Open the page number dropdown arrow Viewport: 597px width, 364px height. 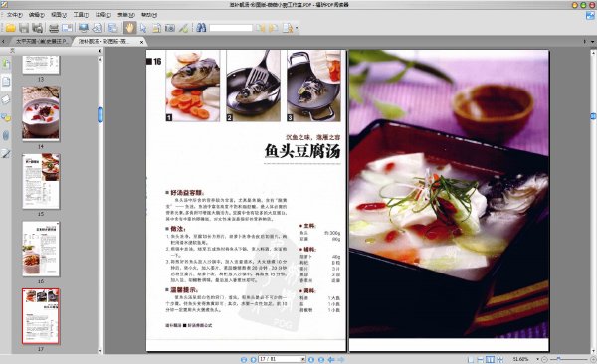(303, 359)
